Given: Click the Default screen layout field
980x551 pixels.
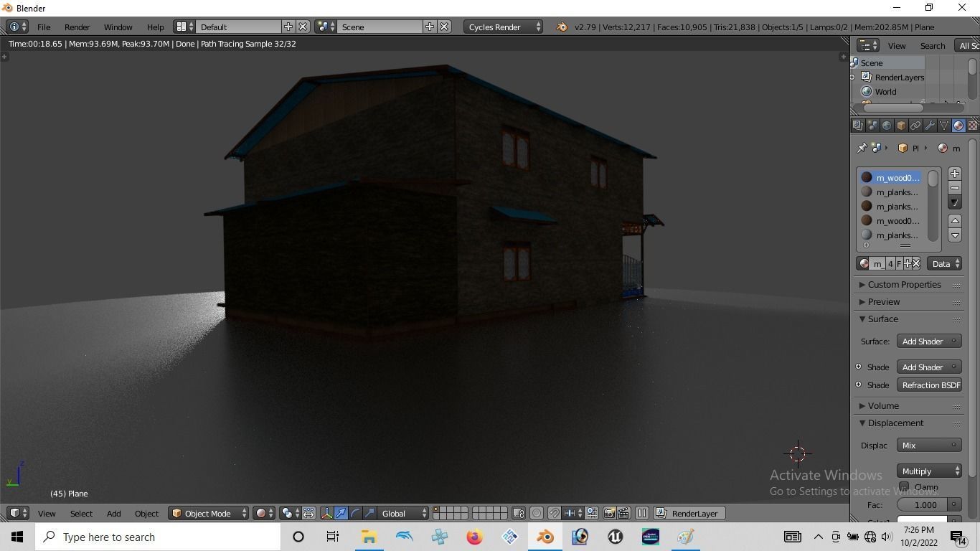Looking at the screenshot, I should point(239,27).
